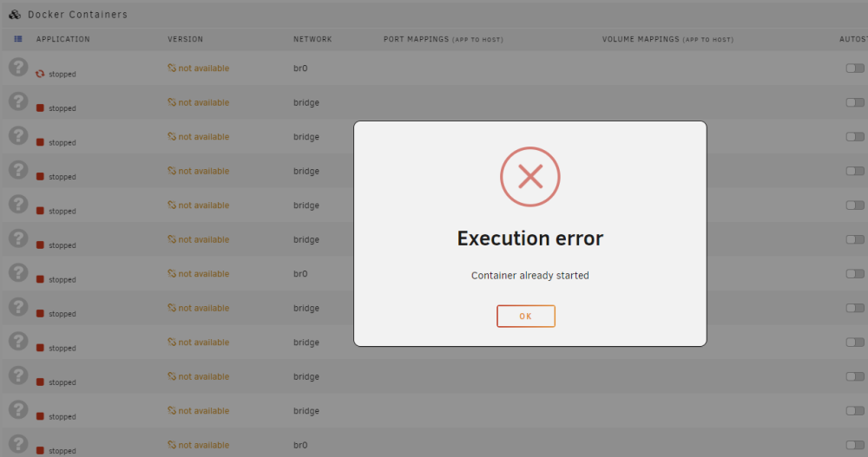
Task: Toggle autostart for the fifth container row
Action: click(855, 206)
